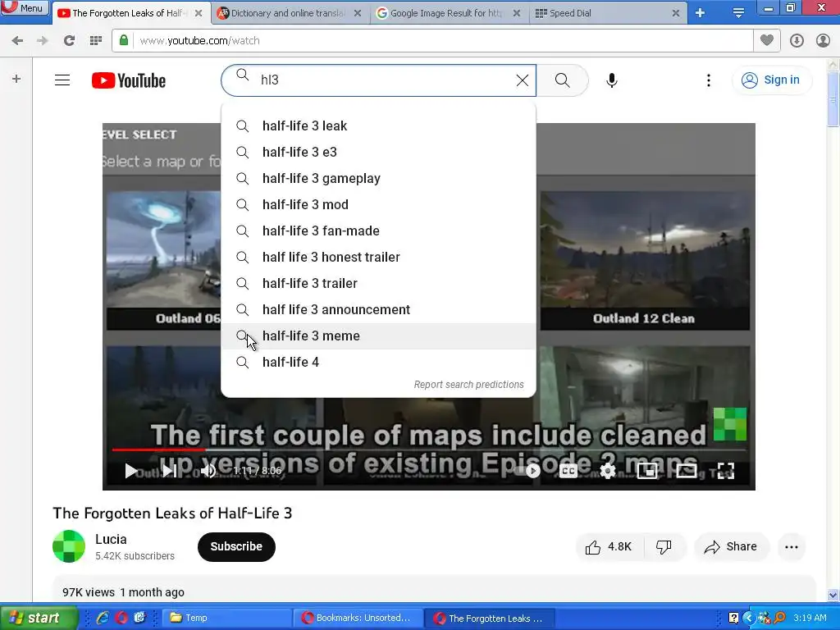The width and height of the screenshot is (840, 630).
Task: Skip to next video button
Action: 170,471
